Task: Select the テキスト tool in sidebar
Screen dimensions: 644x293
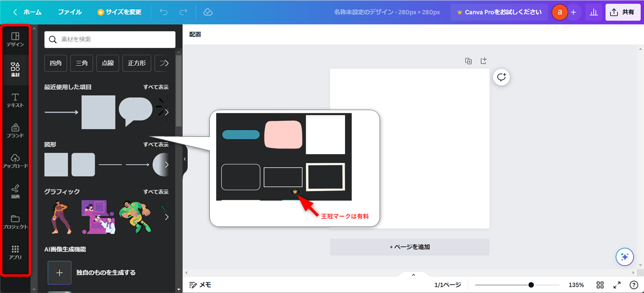Action: point(15,100)
